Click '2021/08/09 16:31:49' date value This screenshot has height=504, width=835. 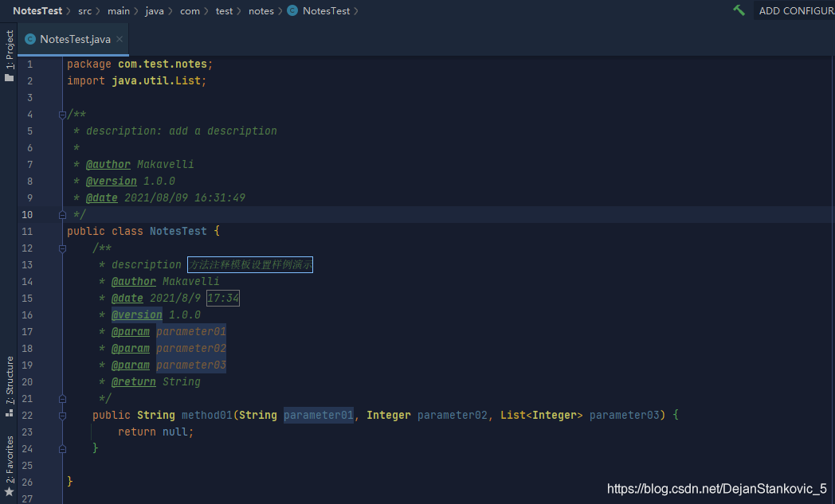(x=185, y=198)
